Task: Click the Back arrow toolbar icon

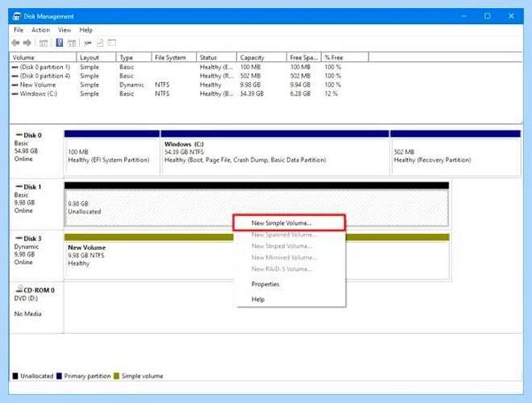Action: point(15,43)
